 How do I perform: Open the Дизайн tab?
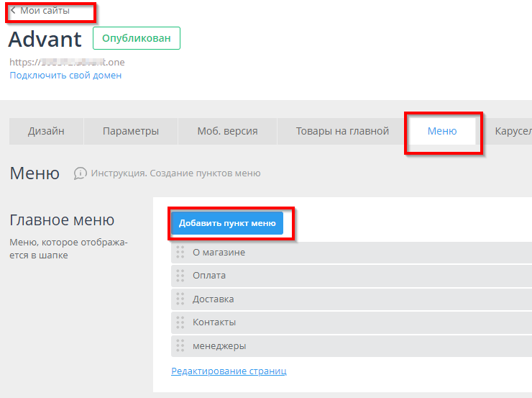point(46,131)
